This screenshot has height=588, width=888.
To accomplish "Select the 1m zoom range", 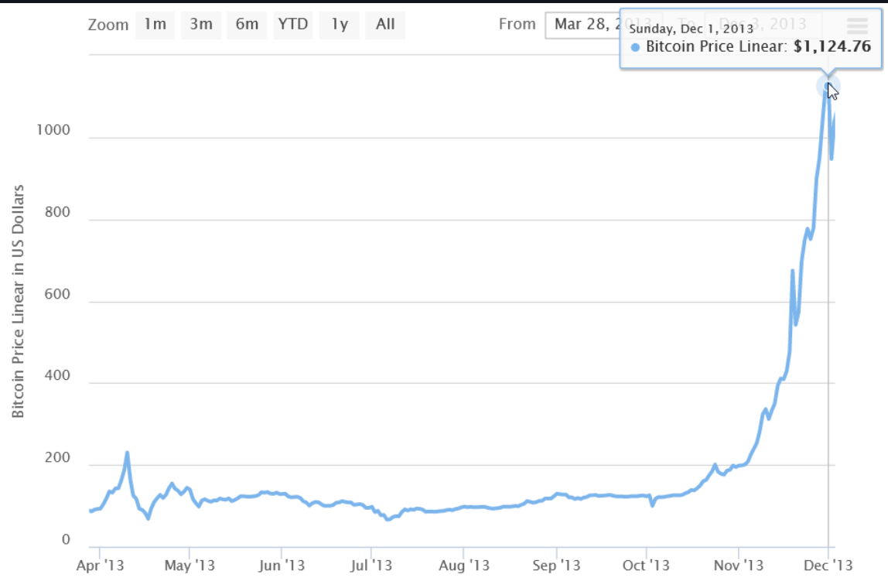I will [154, 25].
